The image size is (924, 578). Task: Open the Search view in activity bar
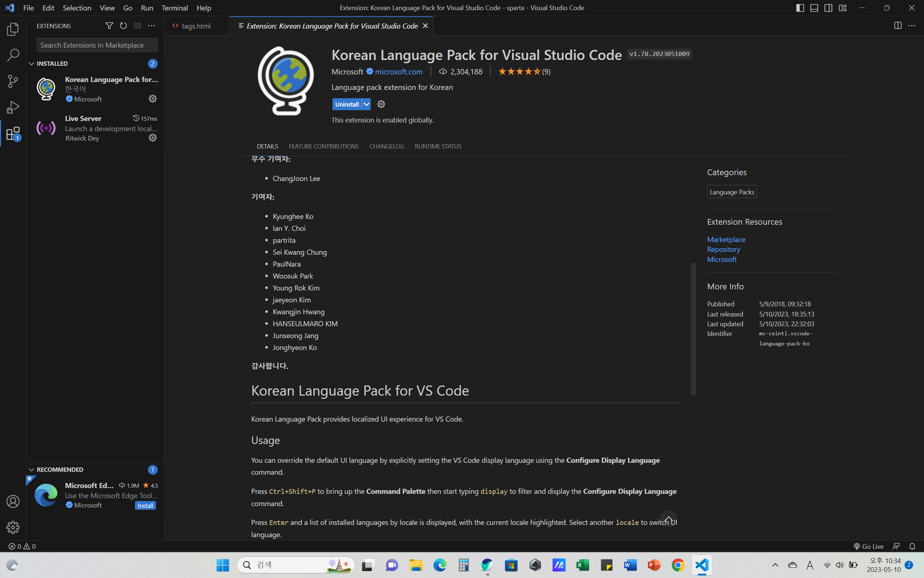(13, 55)
